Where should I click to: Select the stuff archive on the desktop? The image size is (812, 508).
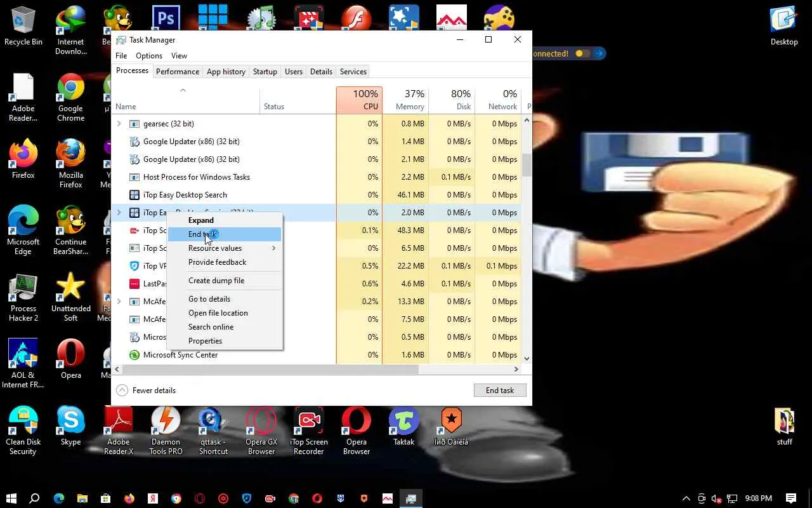tap(785, 425)
